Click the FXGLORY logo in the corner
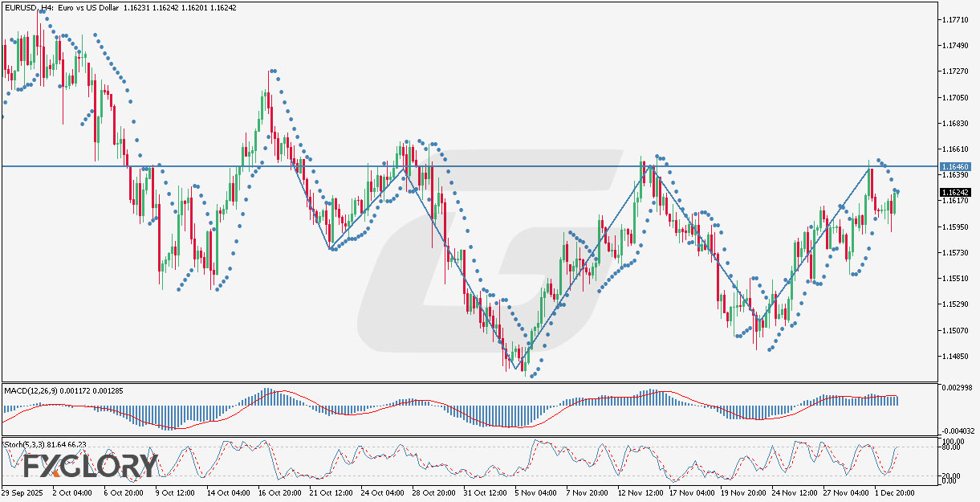980x502 pixels. click(90, 466)
